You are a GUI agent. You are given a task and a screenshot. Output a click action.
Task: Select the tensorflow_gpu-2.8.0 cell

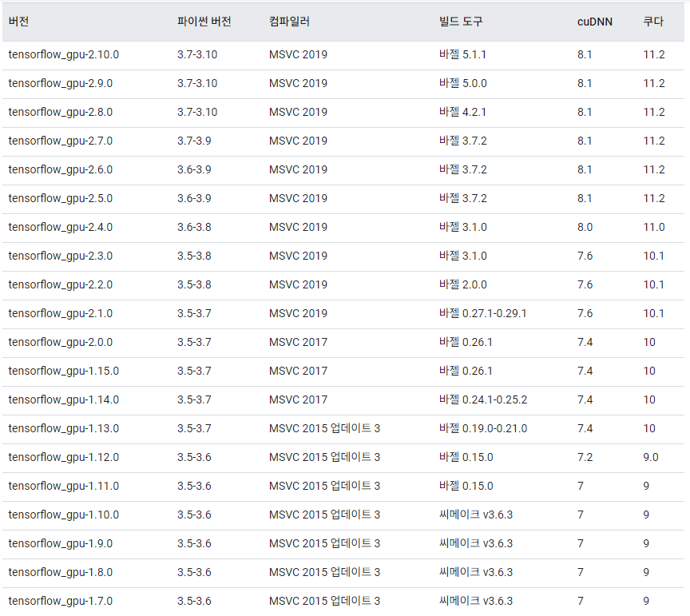point(61,113)
